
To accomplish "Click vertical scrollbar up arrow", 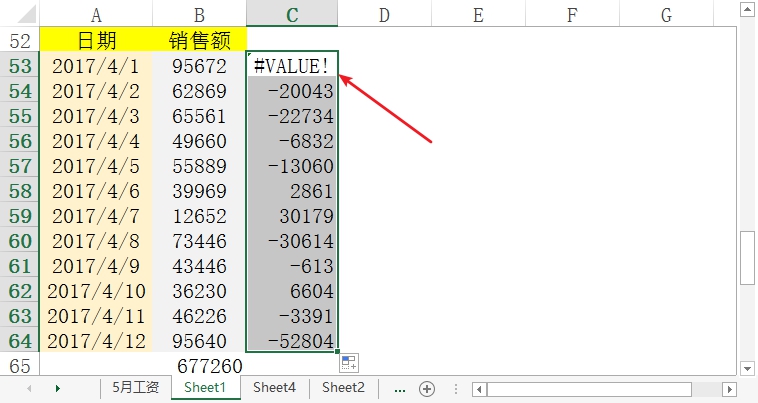I will click(747, 9).
